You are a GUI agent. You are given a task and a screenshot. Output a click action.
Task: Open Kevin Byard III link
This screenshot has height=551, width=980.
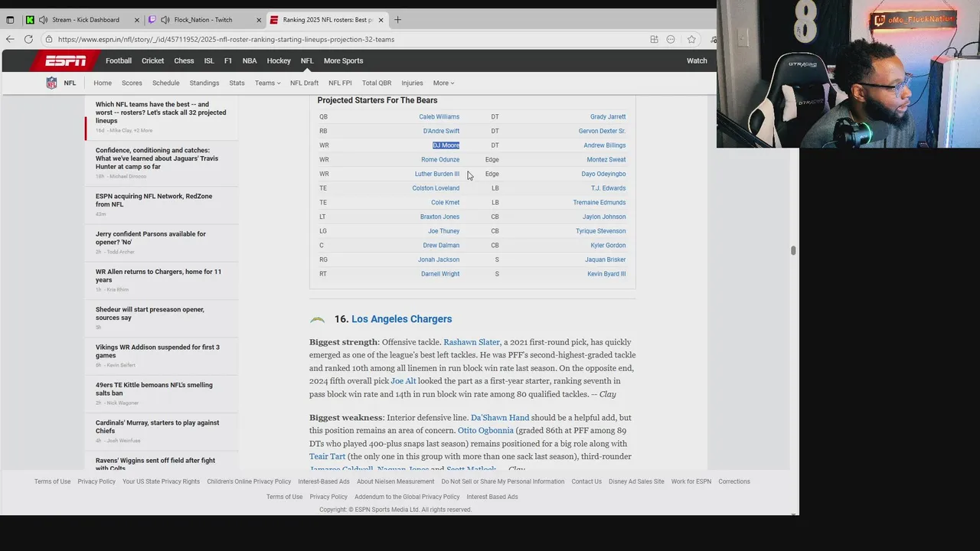606,274
